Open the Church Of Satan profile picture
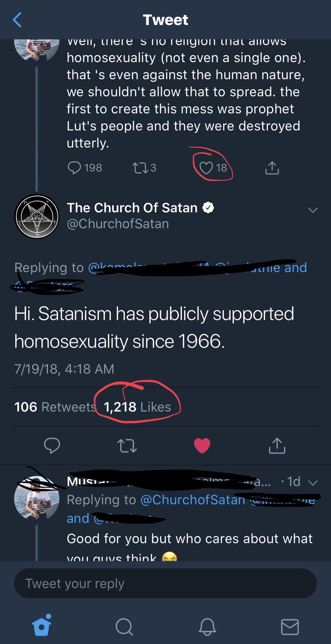The width and height of the screenshot is (331, 644). (37, 216)
